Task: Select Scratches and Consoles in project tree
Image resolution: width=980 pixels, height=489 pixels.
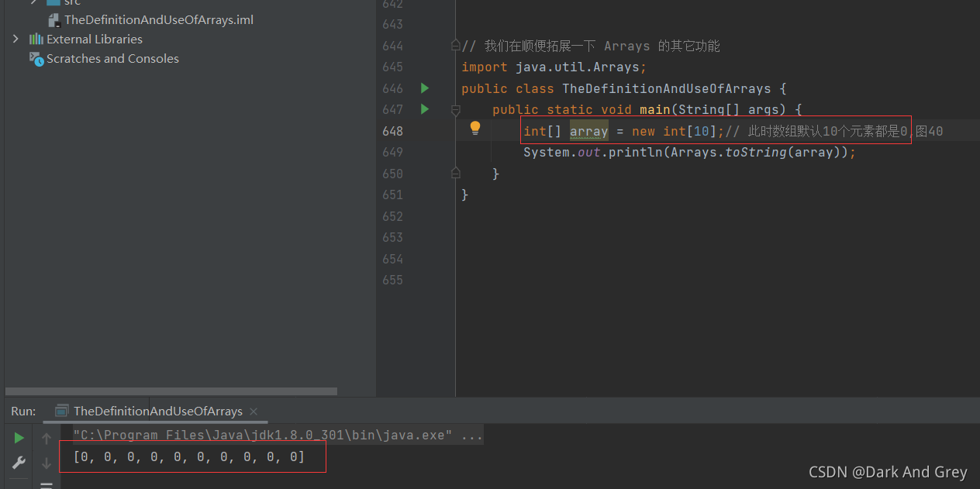Action: point(112,58)
